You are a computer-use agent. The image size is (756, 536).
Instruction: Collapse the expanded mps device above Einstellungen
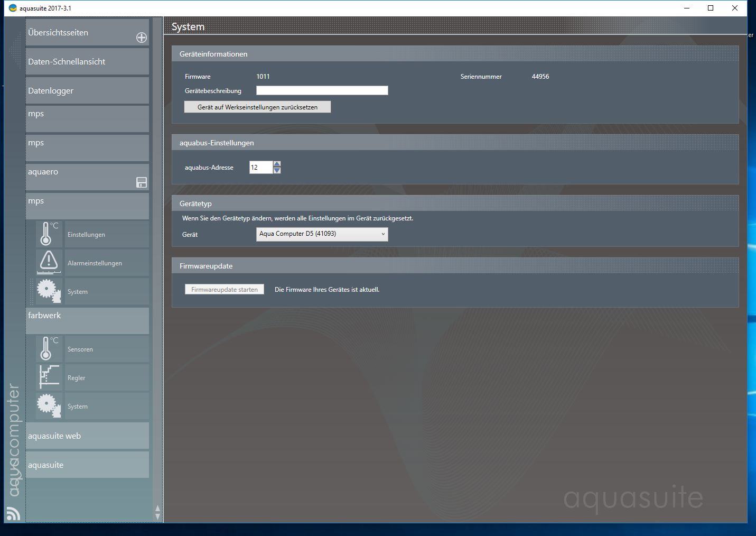[x=87, y=206]
